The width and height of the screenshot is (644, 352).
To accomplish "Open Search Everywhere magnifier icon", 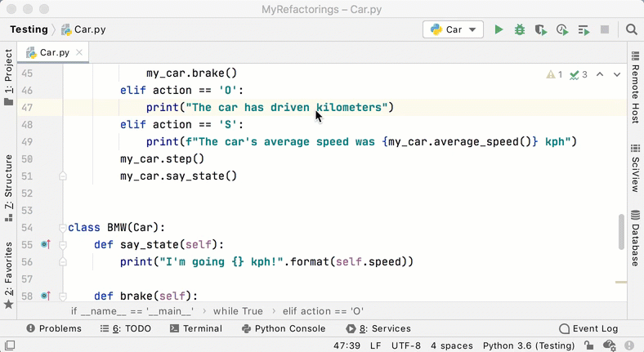I will click(x=631, y=30).
